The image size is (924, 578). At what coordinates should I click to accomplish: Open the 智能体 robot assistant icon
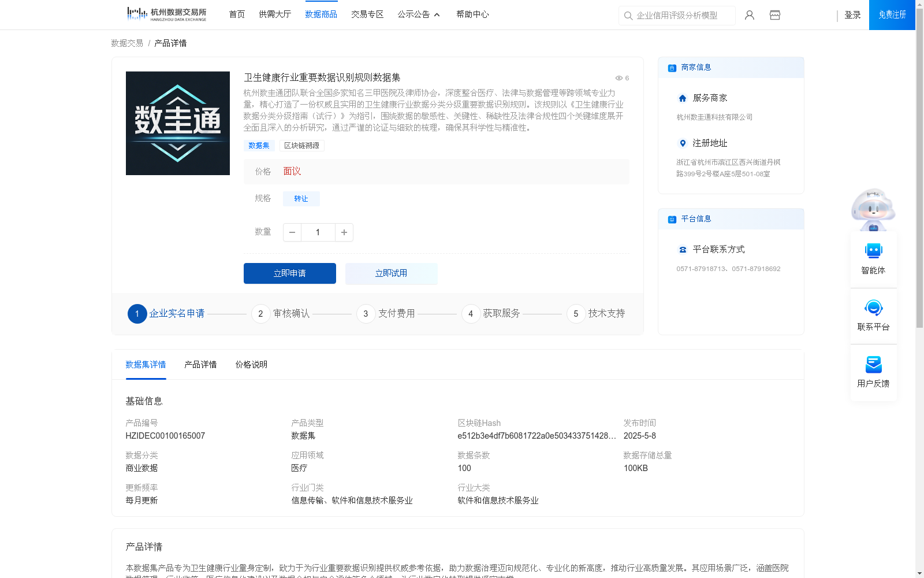tap(874, 250)
